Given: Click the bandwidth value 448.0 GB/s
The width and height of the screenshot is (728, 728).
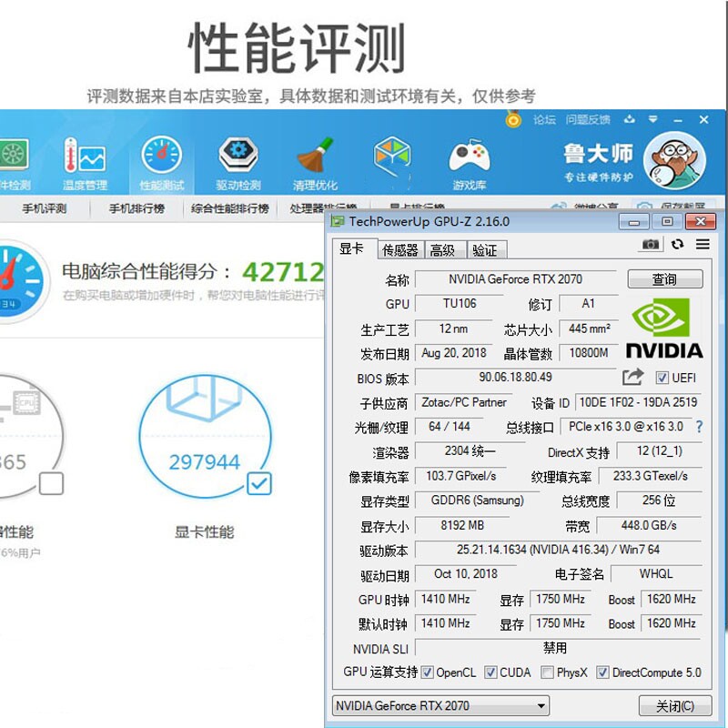Looking at the screenshot, I should [649, 525].
